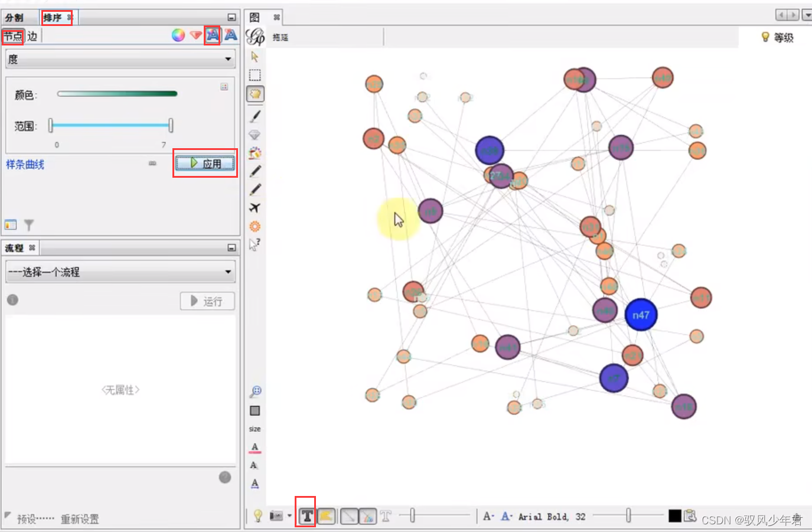Select the node color ranking icon
Image resolution: width=812 pixels, height=532 pixels.
(x=178, y=35)
